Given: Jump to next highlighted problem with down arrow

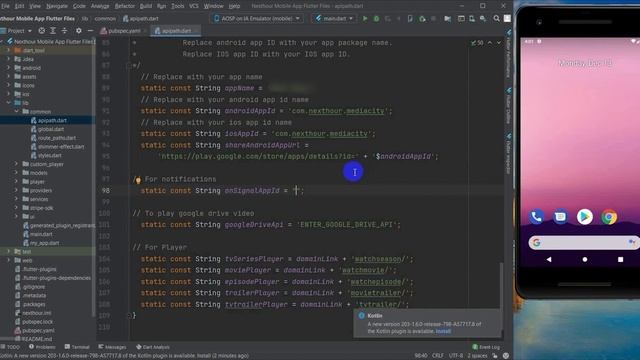Looking at the screenshot, I should (498, 42).
